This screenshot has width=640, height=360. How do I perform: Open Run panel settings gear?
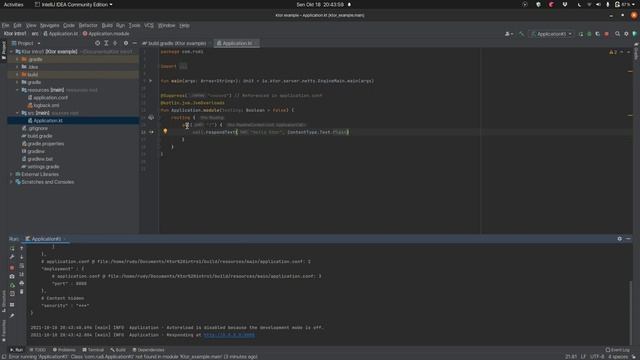pyautogui.click(x=620, y=239)
